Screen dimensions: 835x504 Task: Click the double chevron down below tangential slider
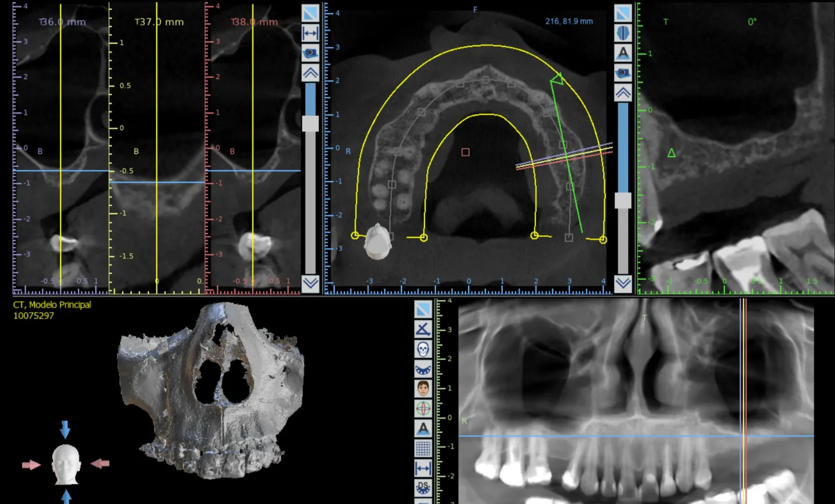(623, 283)
